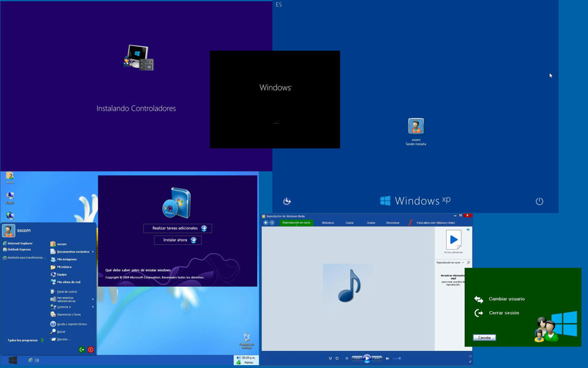Switch to Biblioteca tab in Media Player
The height and width of the screenshot is (368, 588).
328,223
